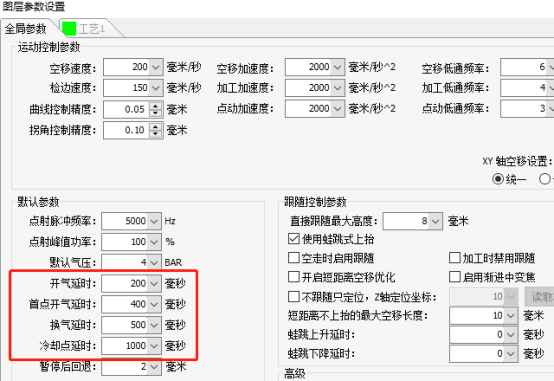The image size is (554, 381).
Task: Open the 首点开气延时 dropdown arrow
Action: (x=154, y=304)
